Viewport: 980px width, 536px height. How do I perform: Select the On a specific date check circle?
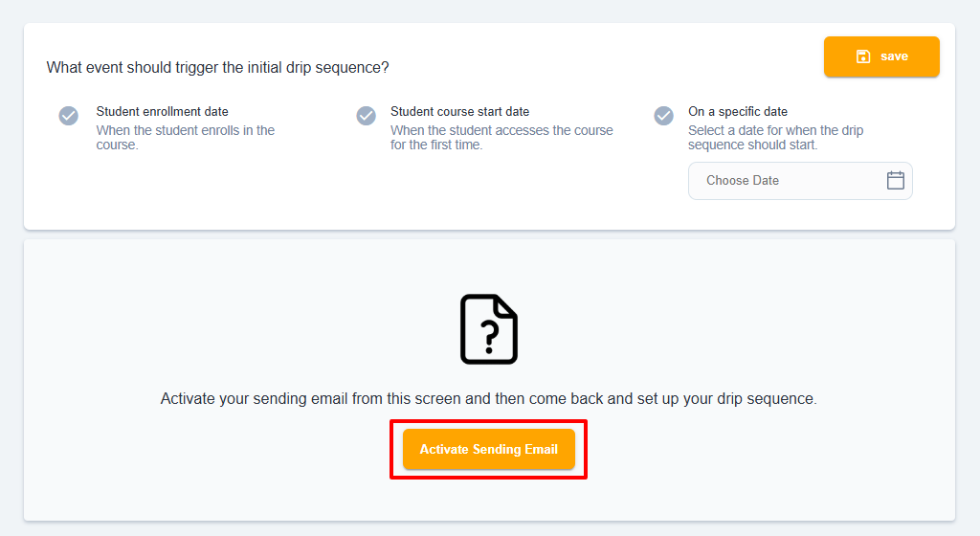pos(664,116)
